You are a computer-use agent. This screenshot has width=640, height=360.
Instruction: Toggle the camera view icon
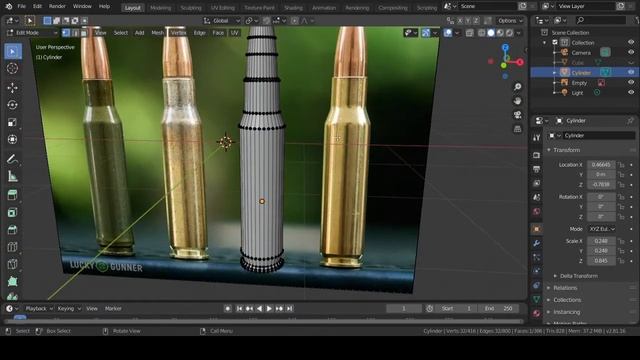coord(518,115)
